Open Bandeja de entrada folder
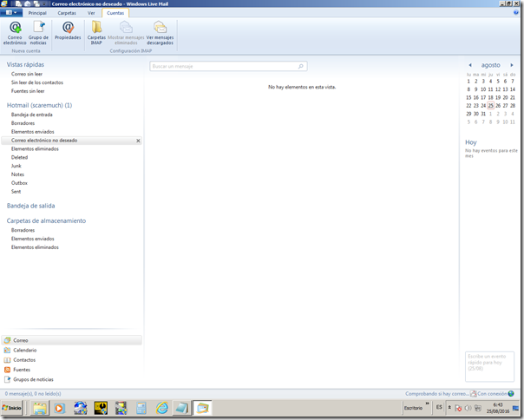This screenshot has height=420, width=524. tap(32, 115)
